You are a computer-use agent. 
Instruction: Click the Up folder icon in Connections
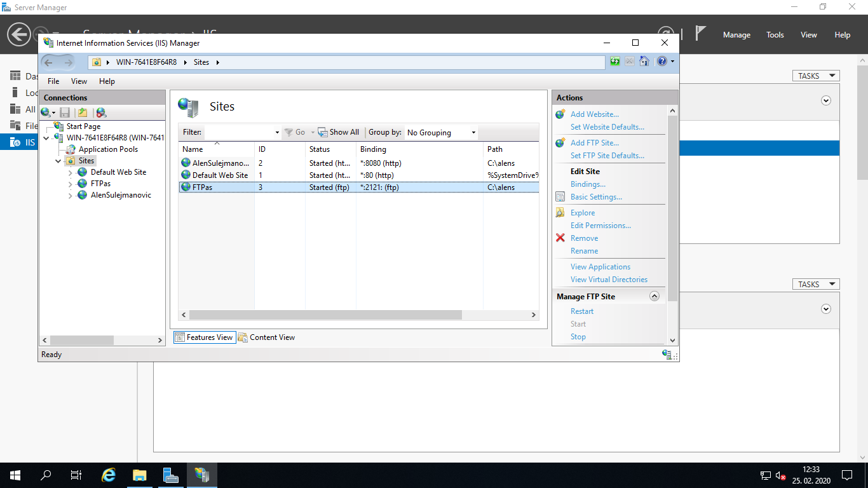point(83,112)
